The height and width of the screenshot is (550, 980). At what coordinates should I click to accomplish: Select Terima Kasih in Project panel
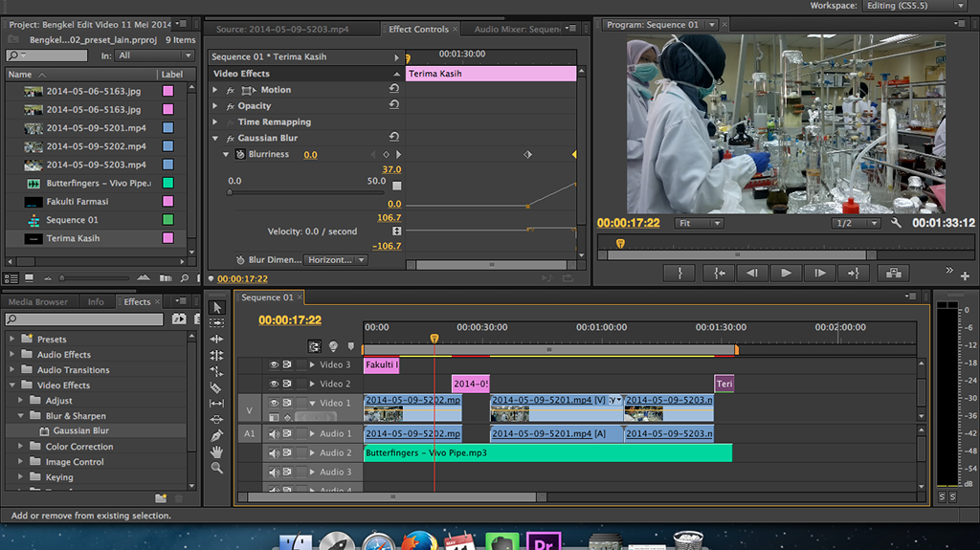pos(73,238)
